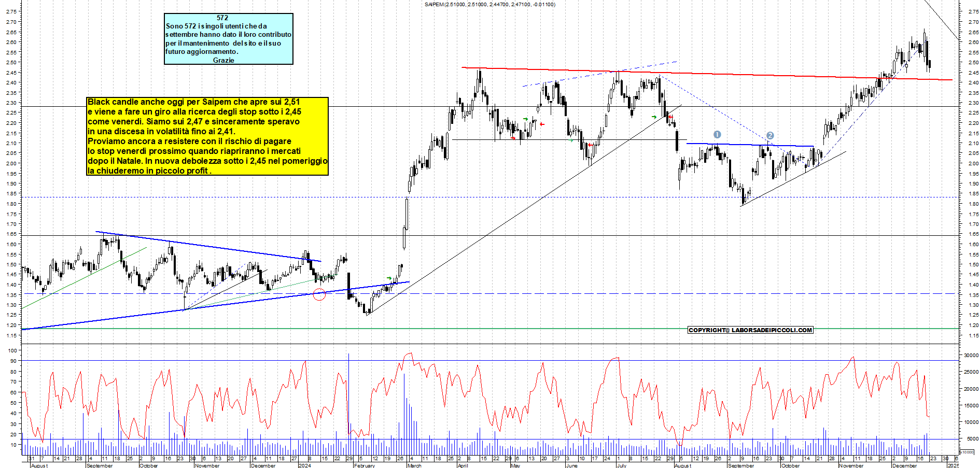
Task: Click the 50 label on the oscillator scale
Action: [x=13, y=403]
